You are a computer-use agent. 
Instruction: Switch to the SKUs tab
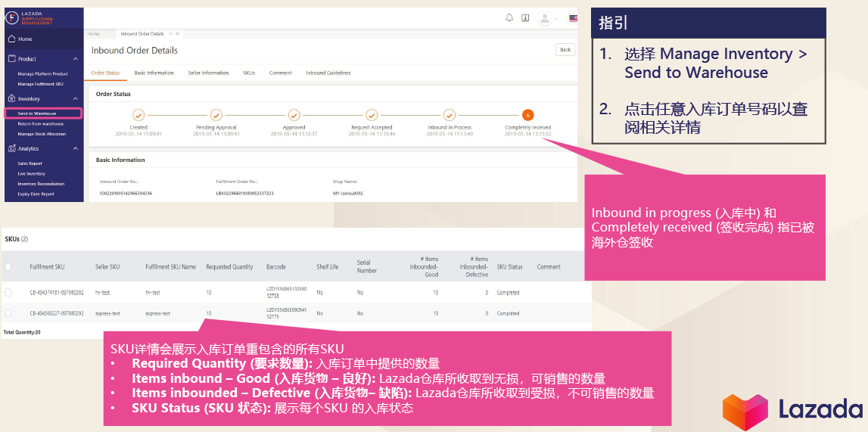(249, 73)
